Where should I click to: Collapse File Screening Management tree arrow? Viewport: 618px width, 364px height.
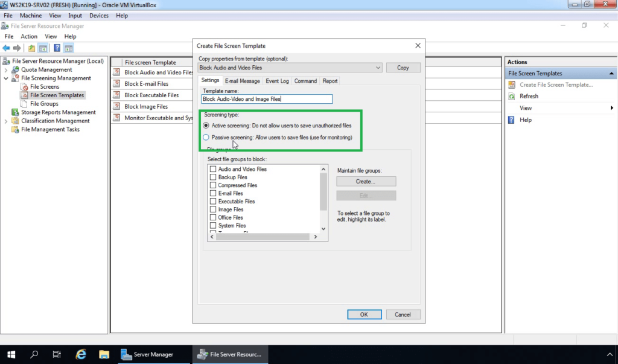click(x=6, y=78)
